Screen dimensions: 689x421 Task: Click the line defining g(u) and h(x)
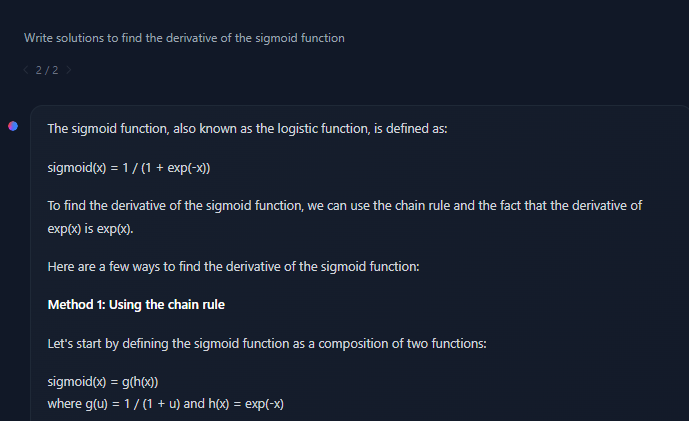pos(164,403)
